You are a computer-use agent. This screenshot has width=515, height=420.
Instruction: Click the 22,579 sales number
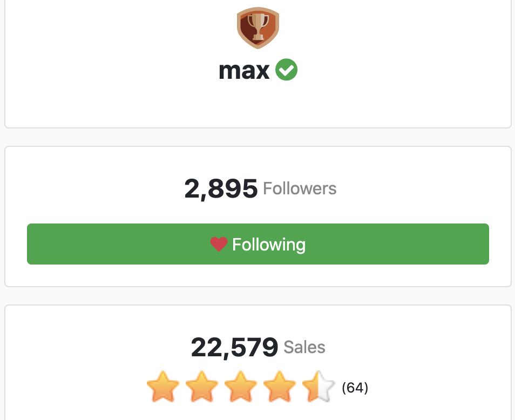point(234,347)
